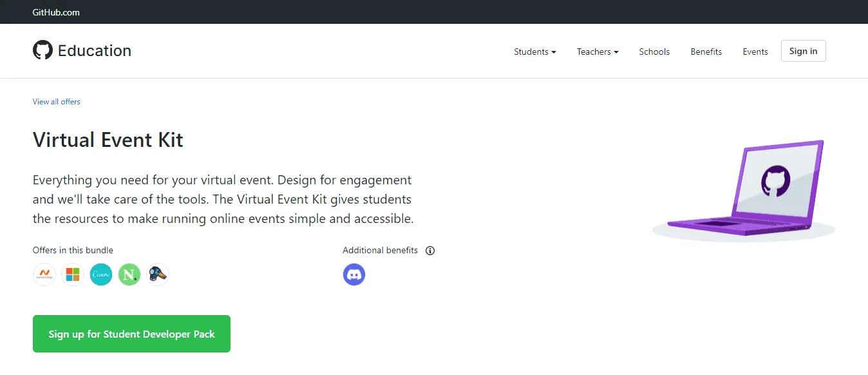868x375 pixels.
Task: Click Sign up for Student Developer Pack
Action: pos(131,334)
